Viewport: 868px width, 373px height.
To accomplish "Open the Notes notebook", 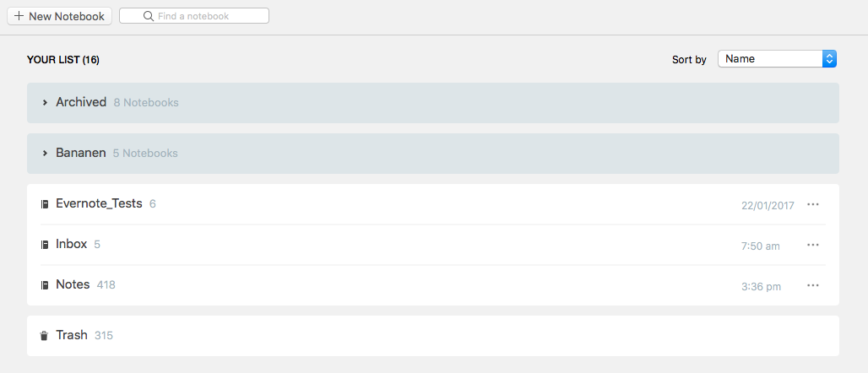I will pyautogui.click(x=433, y=285).
